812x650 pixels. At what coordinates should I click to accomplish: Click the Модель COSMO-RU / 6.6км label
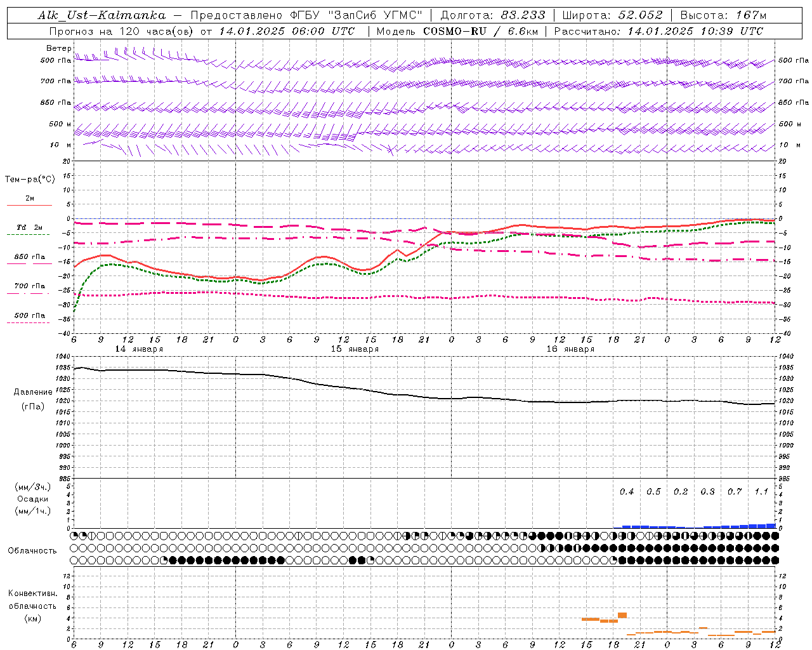[x=457, y=31]
